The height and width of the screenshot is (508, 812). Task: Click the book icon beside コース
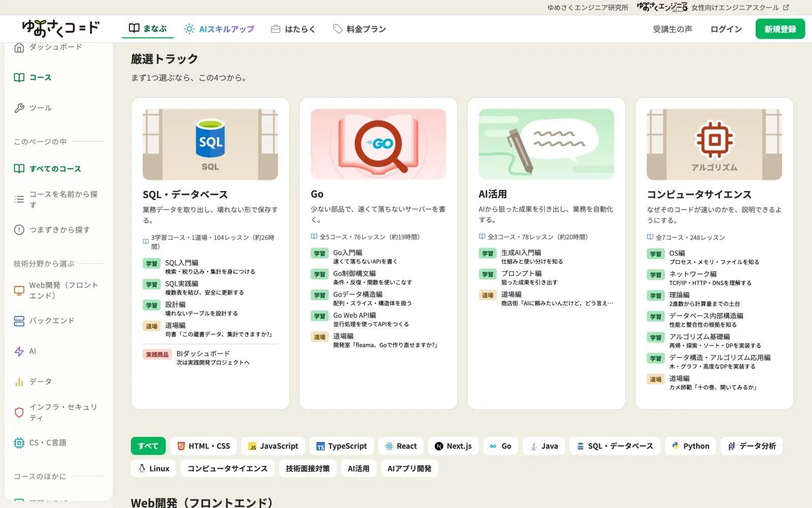click(x=19, y=77)
